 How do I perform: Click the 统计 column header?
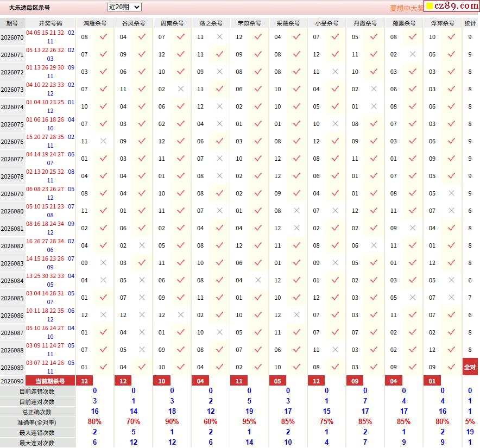point(470,23)
